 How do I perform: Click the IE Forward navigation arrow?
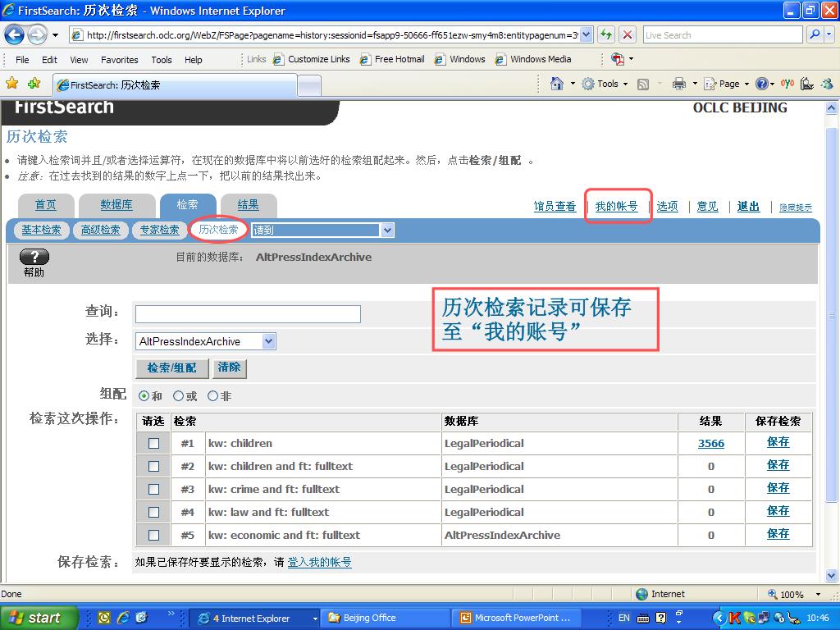[37, 35]
